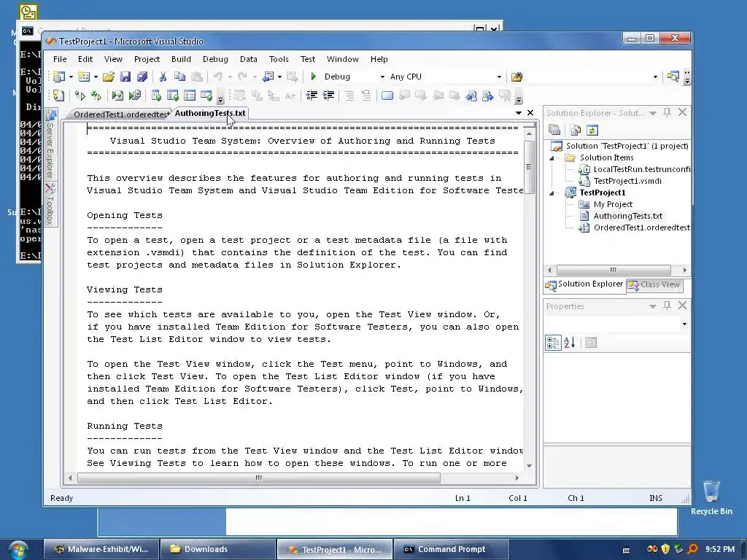Open the File menu

tap(60, 59)
